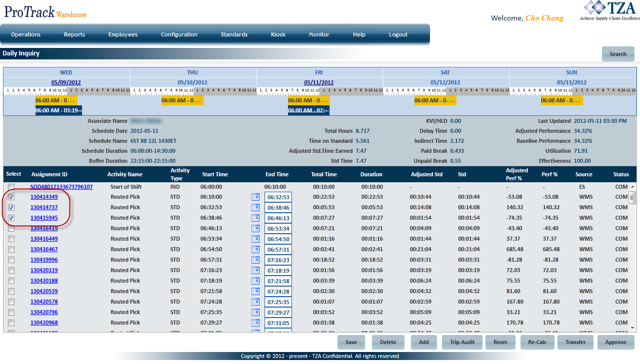640x364 pixels.
Task: Select Thursday yellow schedule bar 06:00 AM
Action: [x=182, y=100]
